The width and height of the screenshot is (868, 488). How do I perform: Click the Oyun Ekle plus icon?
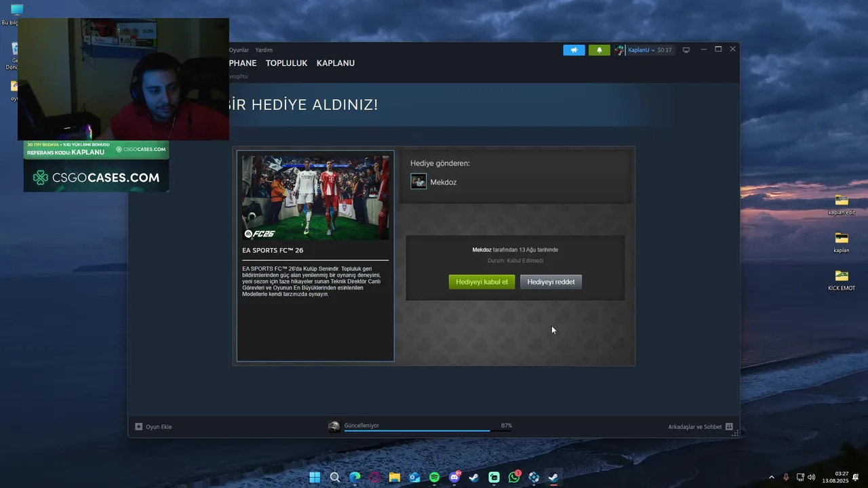[139, 426]
